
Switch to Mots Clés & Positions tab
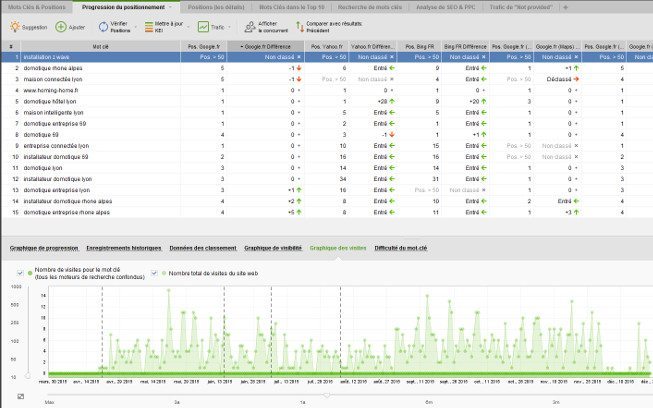tap(37, 7)
